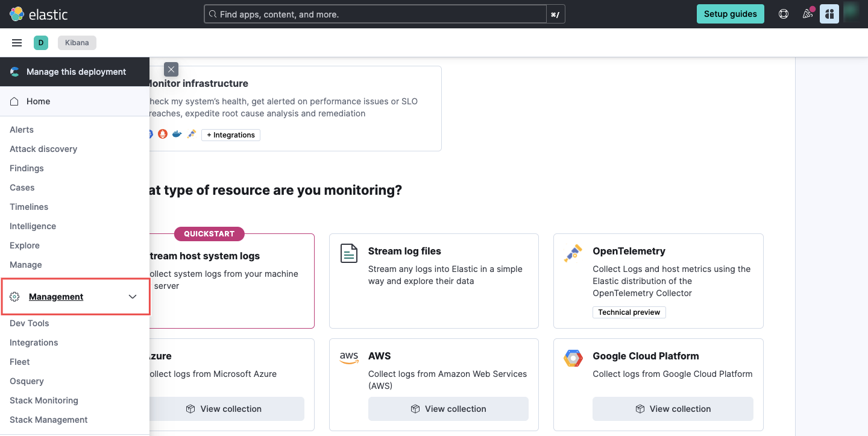
Task: Open Dev Tools from the sidebar
Action: coord(29,323)
